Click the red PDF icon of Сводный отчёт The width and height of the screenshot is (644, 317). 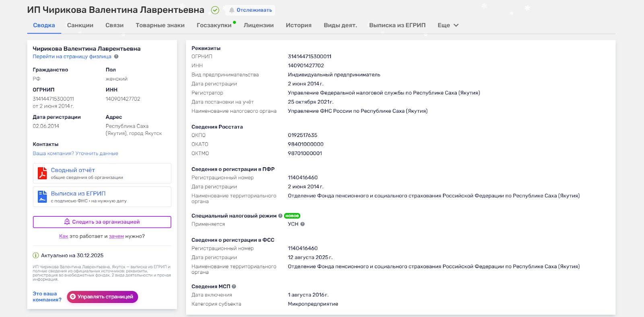click(42, 173)
